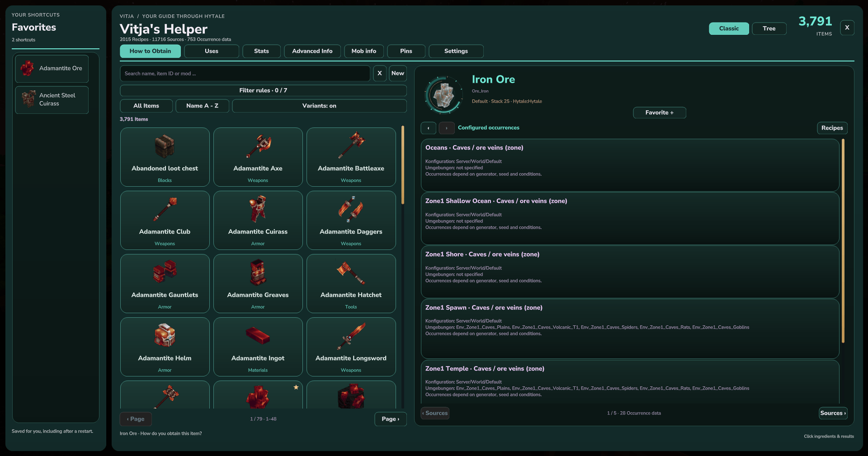Click the item list scrollbar
The image size is (868, 456).
(x=403, y=165)
